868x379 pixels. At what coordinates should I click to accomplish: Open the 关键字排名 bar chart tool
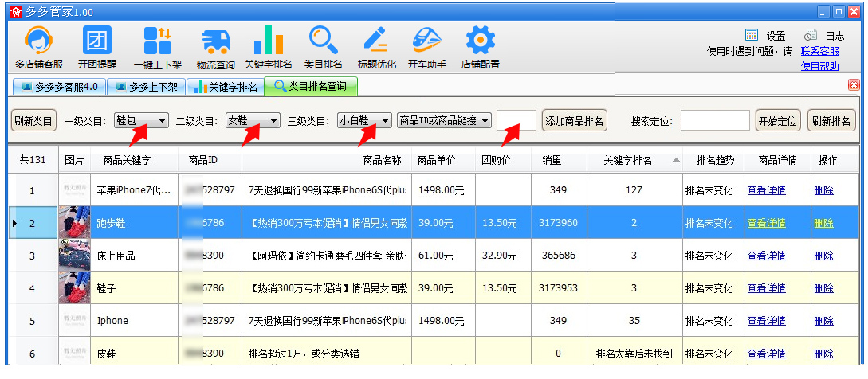tap(269, 48)
